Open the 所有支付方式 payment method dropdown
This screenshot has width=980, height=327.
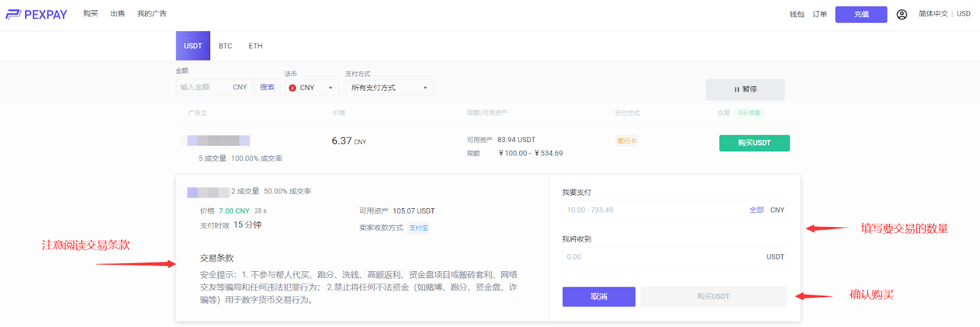[x=389, y=88]
